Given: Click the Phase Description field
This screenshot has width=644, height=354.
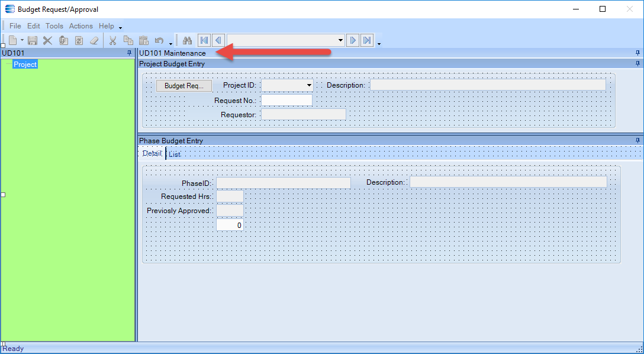Looking at the screenshot, I should pyautogui.click(x=508, y=182).
